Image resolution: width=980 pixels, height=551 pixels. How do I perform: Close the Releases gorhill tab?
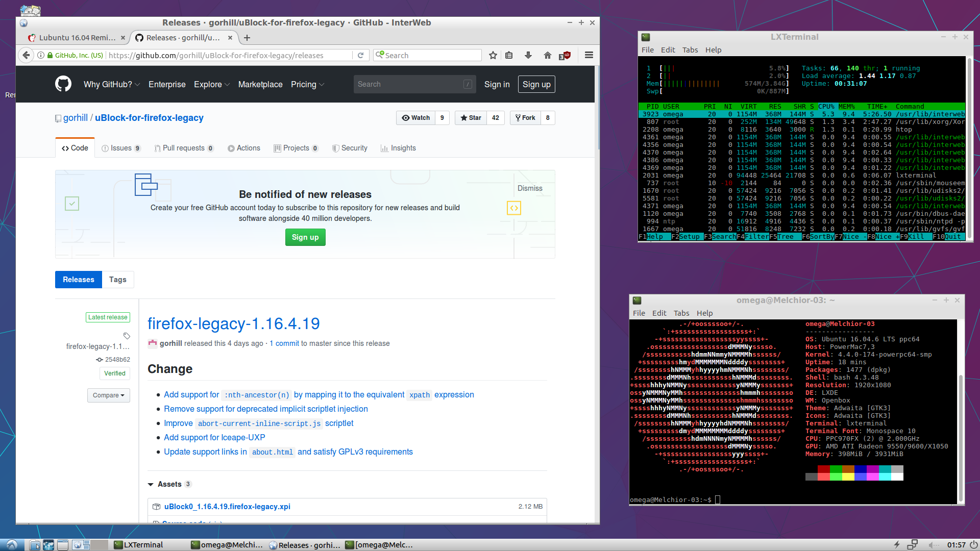[230, 38]
